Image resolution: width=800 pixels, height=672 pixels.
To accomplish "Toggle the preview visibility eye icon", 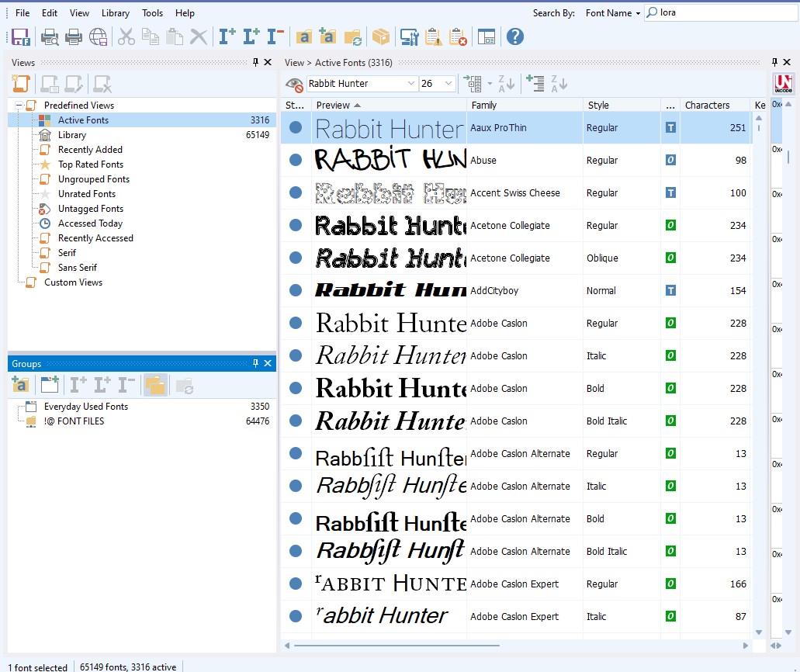I will [x=294, y=84].
